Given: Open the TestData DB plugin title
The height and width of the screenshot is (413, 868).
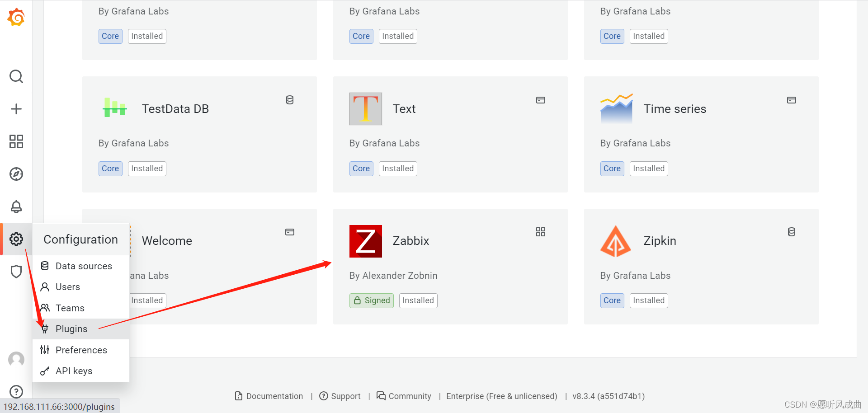Looking at the screenshot, I should [175, 109].
